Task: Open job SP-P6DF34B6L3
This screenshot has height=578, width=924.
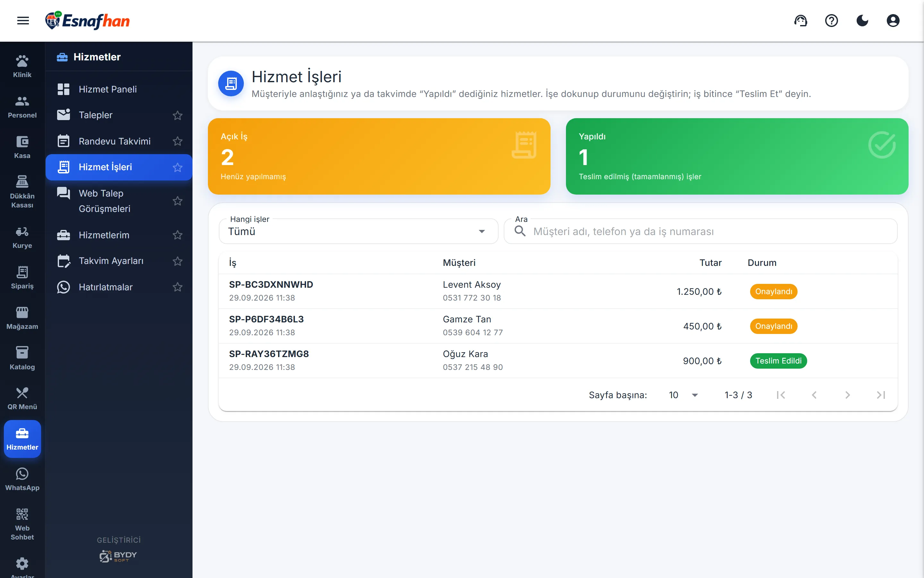Action: (x=558, y=326)
